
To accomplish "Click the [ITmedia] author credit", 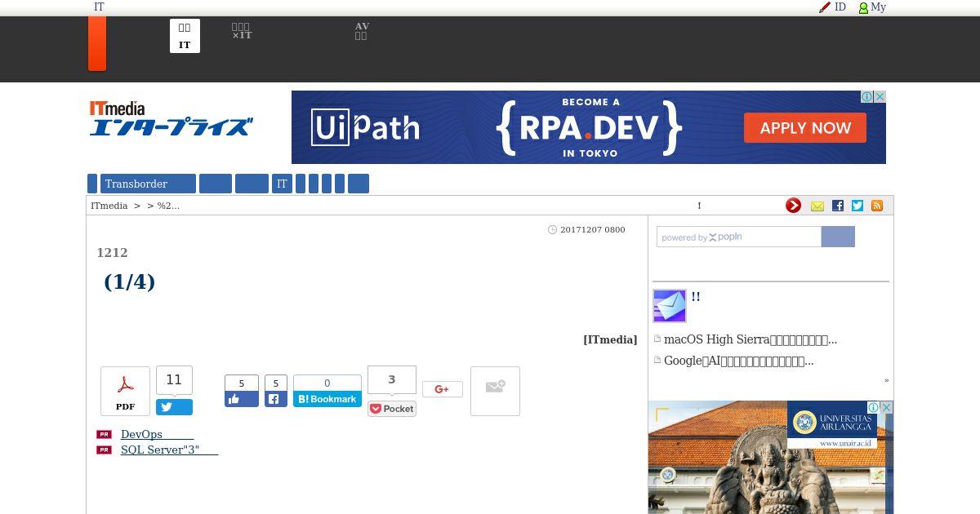I will (x=610, y=339).
